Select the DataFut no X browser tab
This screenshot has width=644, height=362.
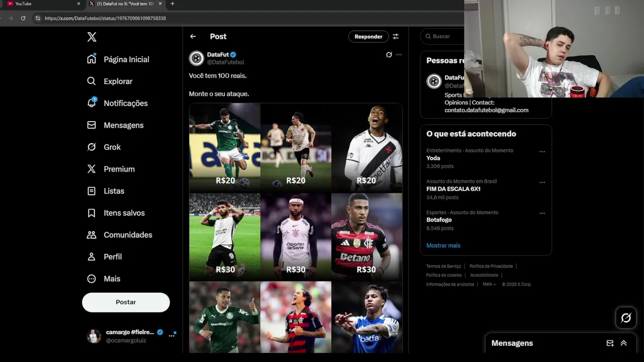pyautogui.click(x=125, y=4)
